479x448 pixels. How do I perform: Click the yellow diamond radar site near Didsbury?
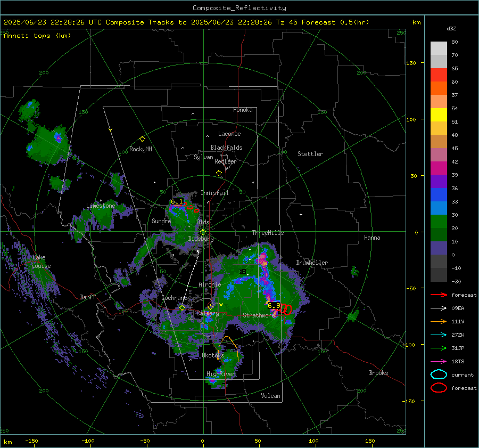[x=203, y=232]
